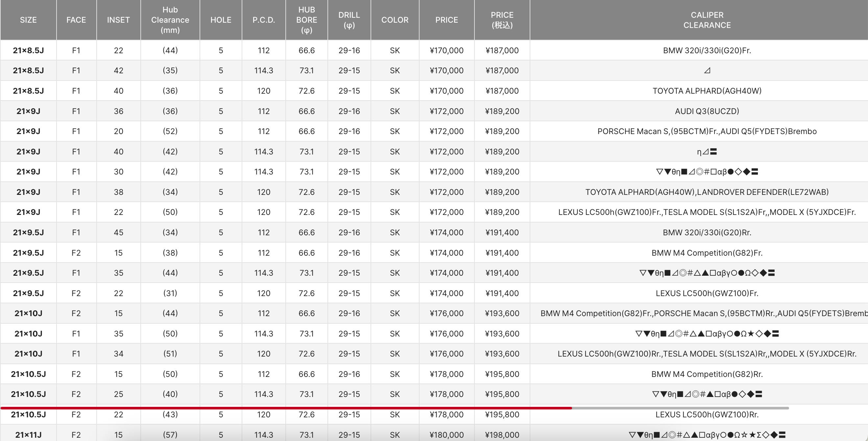Click the DRILL (φ) column header

349,20
